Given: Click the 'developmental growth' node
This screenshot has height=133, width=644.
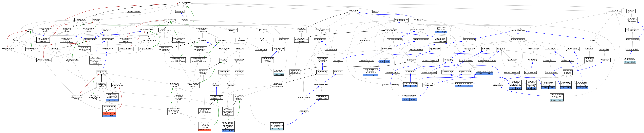Looking at the screenshot, I should pyautogui.click(x=419, y=20).
